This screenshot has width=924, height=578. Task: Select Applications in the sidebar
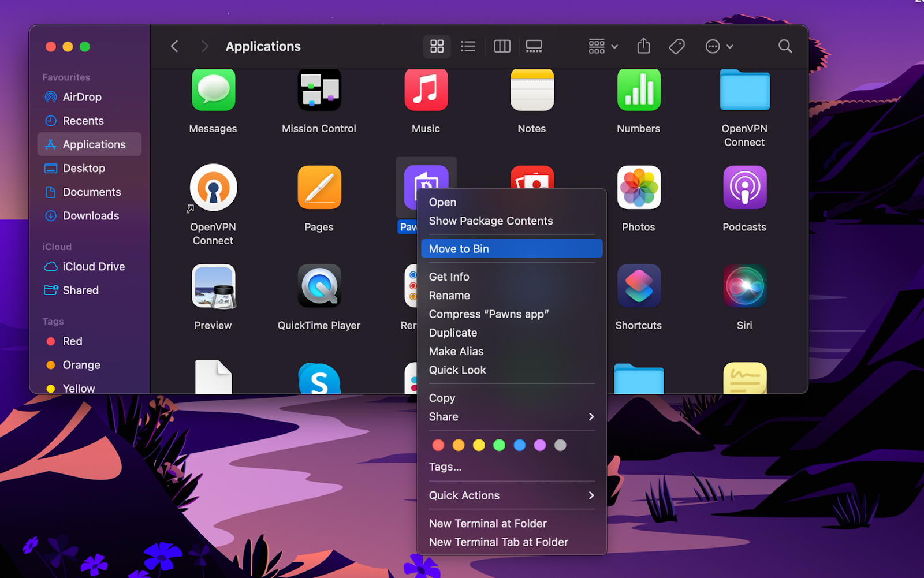(90, 144)
